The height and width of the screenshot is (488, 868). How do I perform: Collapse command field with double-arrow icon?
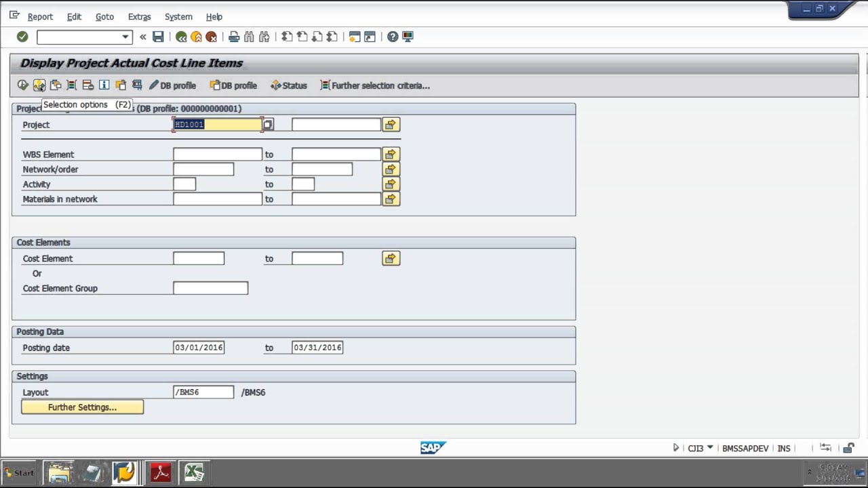pos(143,37)
